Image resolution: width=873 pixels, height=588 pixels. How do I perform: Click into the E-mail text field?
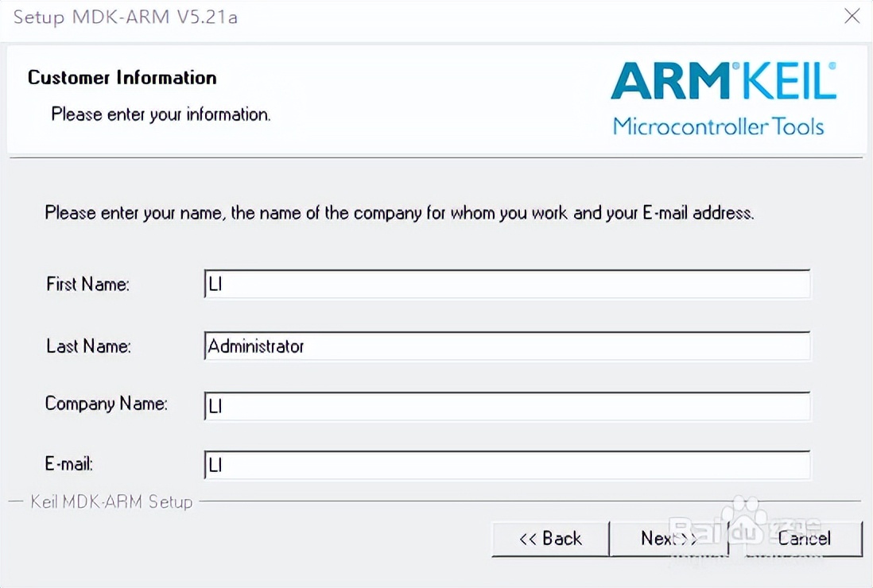(506, 466)
